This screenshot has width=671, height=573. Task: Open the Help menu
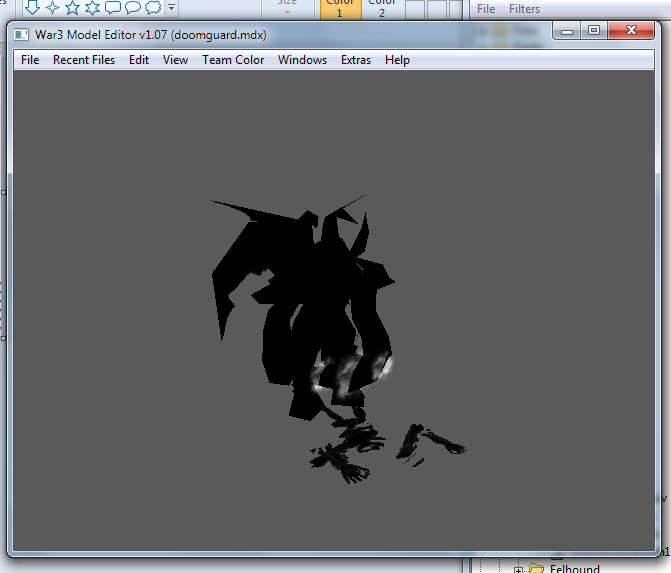pyautogui.click(x=397, y=60)
